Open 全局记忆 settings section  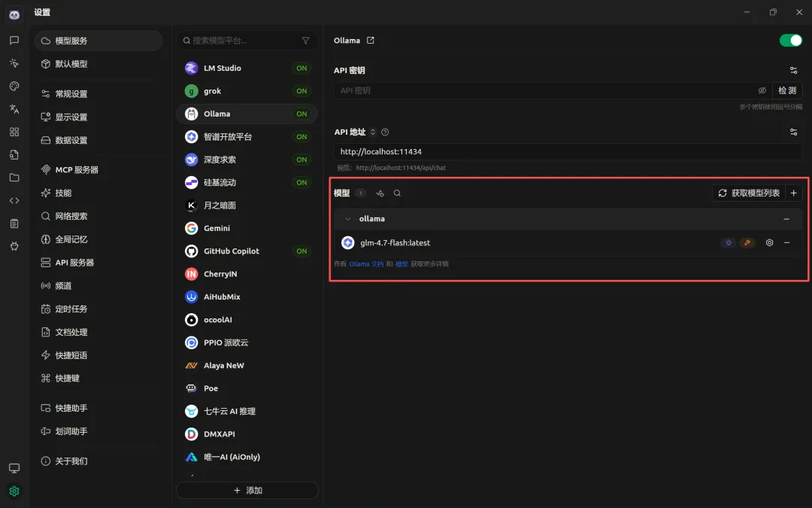tap(98, 239)
